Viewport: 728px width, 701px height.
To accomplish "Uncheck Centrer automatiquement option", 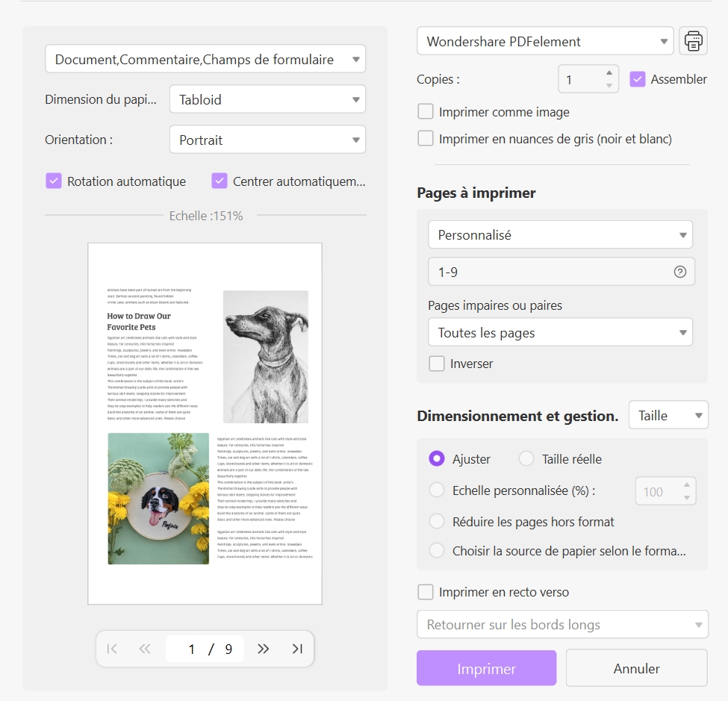I will pyautogui.click(x=219, y=181).
